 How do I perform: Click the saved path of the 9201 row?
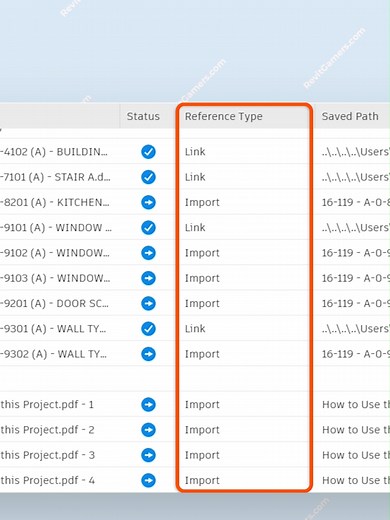[356, 303]
